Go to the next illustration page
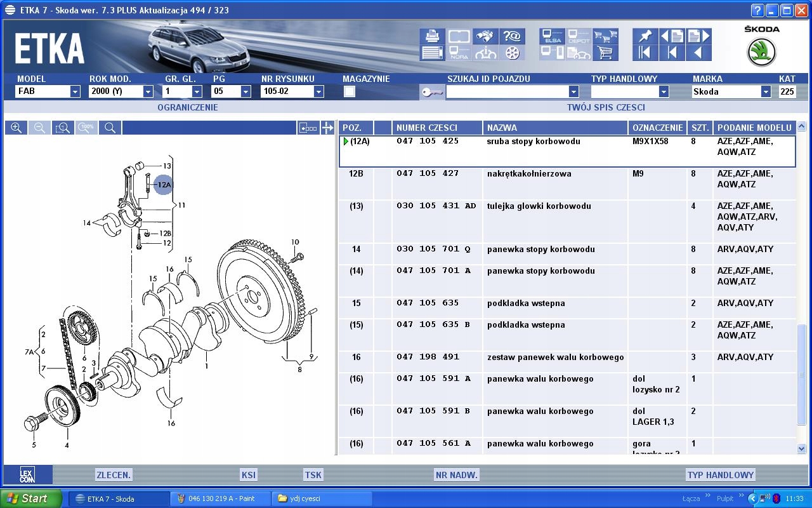812x508 pixels. point(698,36)
